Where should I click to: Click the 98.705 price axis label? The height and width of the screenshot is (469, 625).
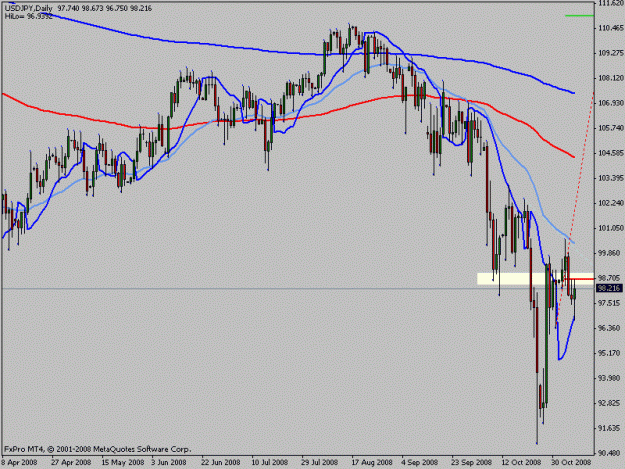610,278
